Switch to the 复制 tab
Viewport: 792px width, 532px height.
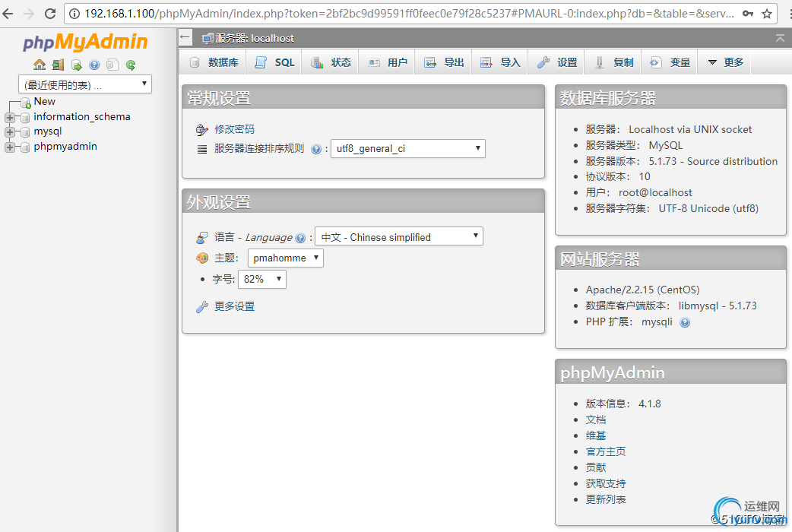[613, 62]
